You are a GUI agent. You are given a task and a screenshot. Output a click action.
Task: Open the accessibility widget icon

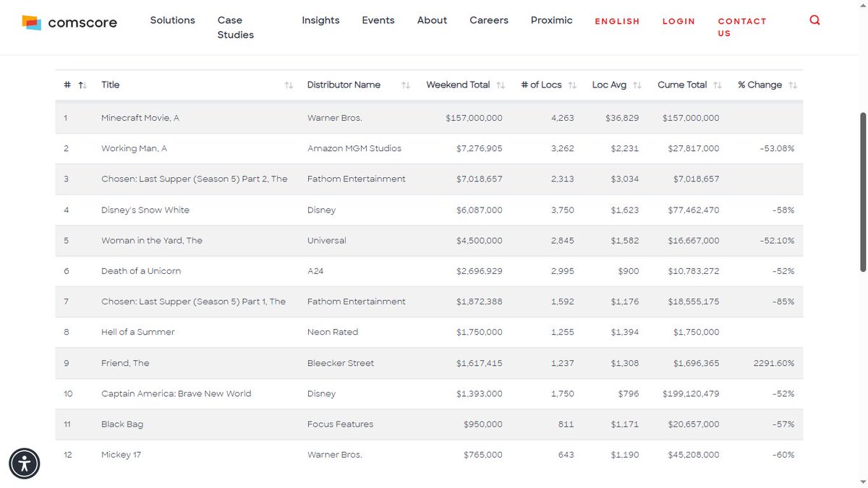(x=24, y=463)
